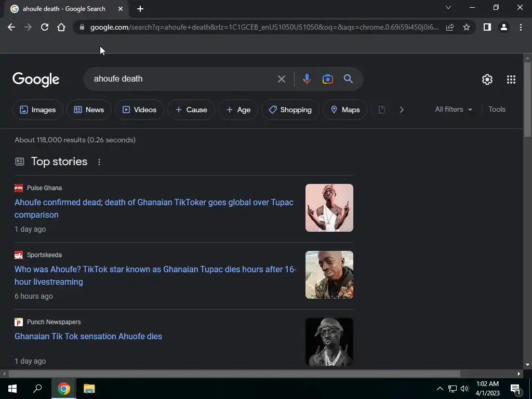The height and width of the screenshot is (399, 532).
Task: Open a new browser tab
Action: pyautogui.click(x=140, y=9)
